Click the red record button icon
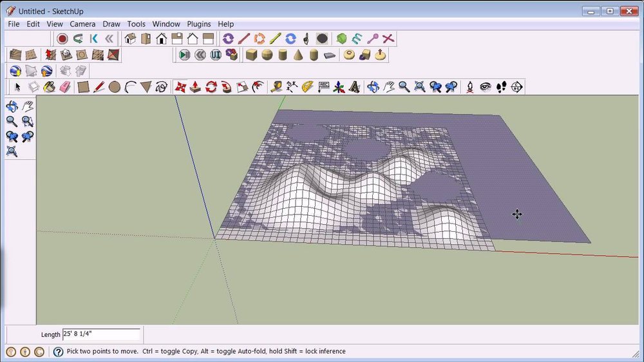The width and height of the screenshot is (644, 362). pos(62,39)
